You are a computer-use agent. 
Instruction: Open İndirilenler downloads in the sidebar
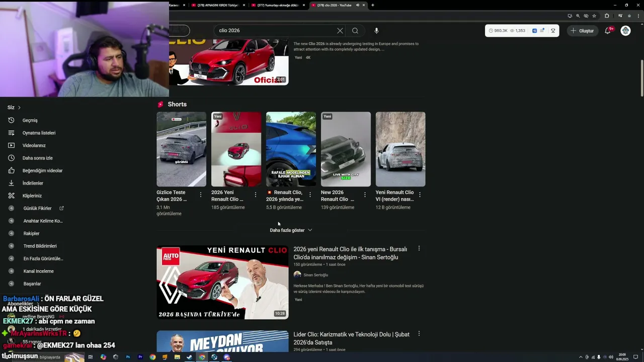coord(33,183)
